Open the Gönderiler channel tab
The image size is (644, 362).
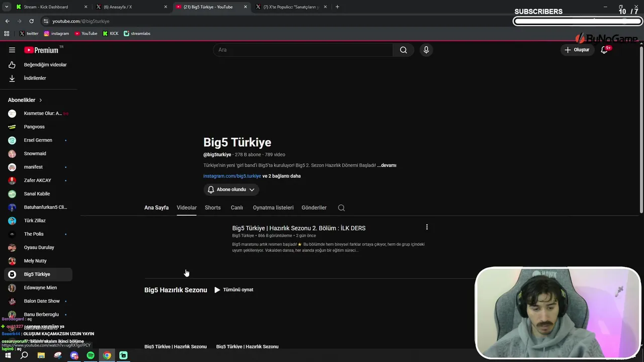tap(314, 208)
